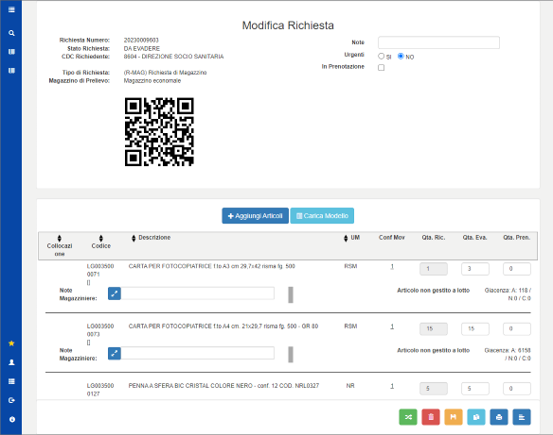Click the orange save disk button
The width and height of the screenshot is (553, 435).
pos(453,417)
